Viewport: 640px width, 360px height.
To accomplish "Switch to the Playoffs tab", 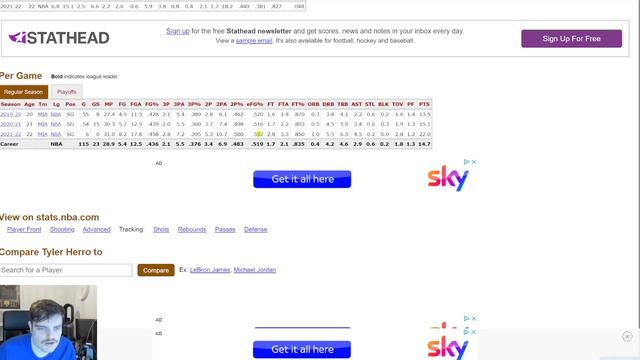I will pos(67,92).
